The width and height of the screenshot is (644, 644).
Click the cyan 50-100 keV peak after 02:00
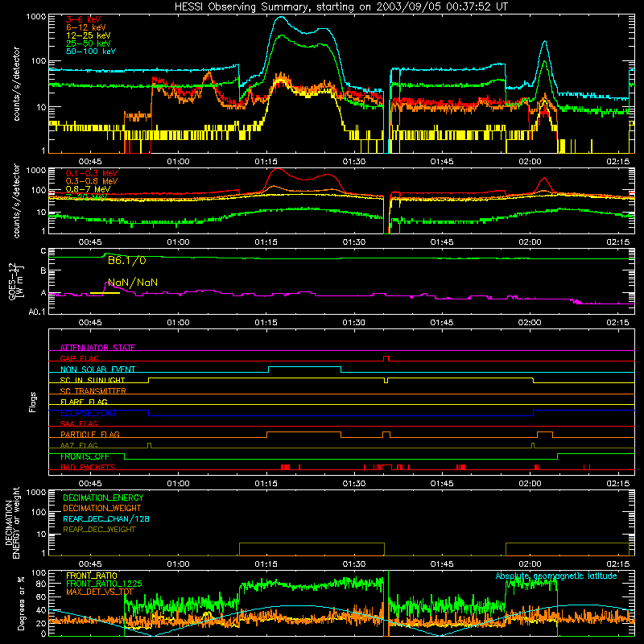coord(545,42)
